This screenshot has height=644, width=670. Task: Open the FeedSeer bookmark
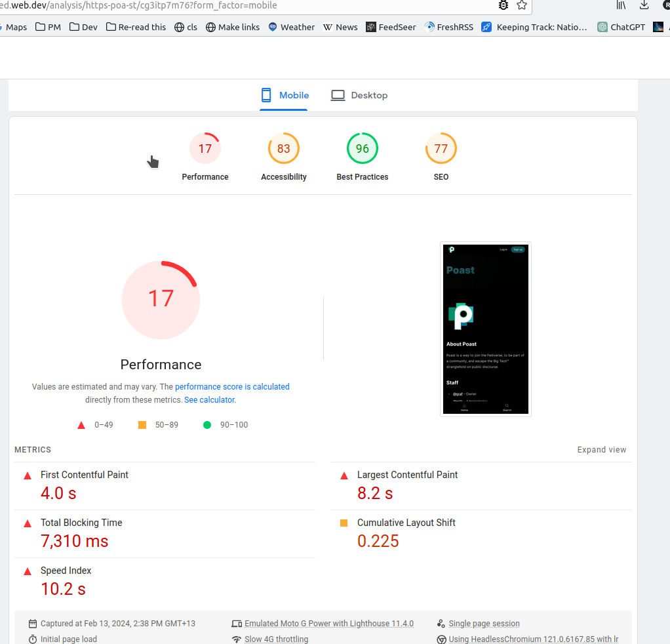point(391,27)
